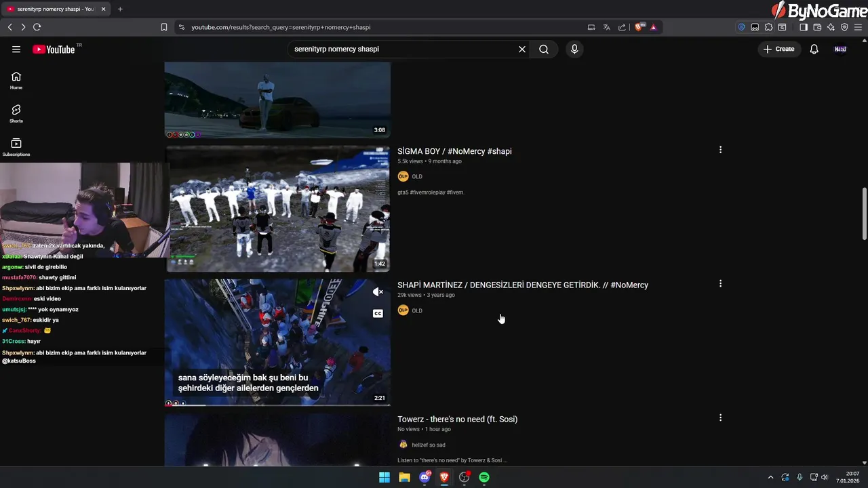Start voice search with the microphone
Image resolution: width=868 pixels, height=488 pixels.
pos(574,49)
